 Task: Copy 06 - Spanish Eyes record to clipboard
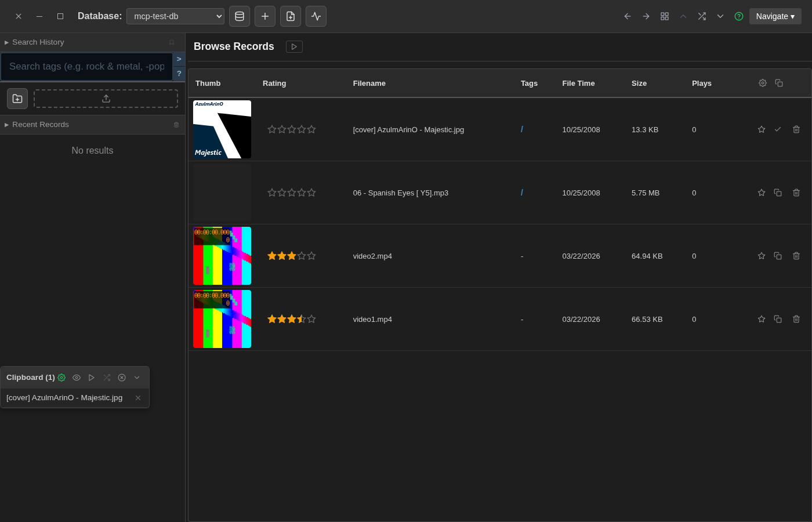click(778, 193)
